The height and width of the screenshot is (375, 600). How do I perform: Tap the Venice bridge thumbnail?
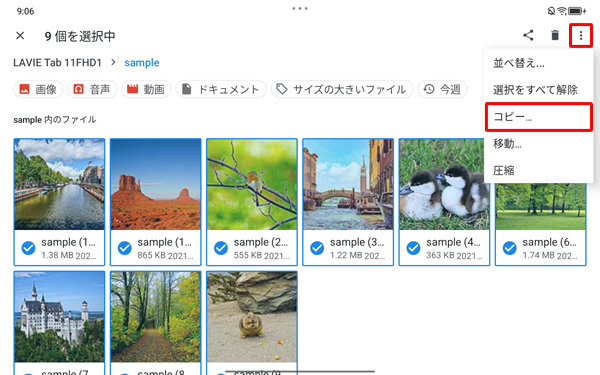348,184
